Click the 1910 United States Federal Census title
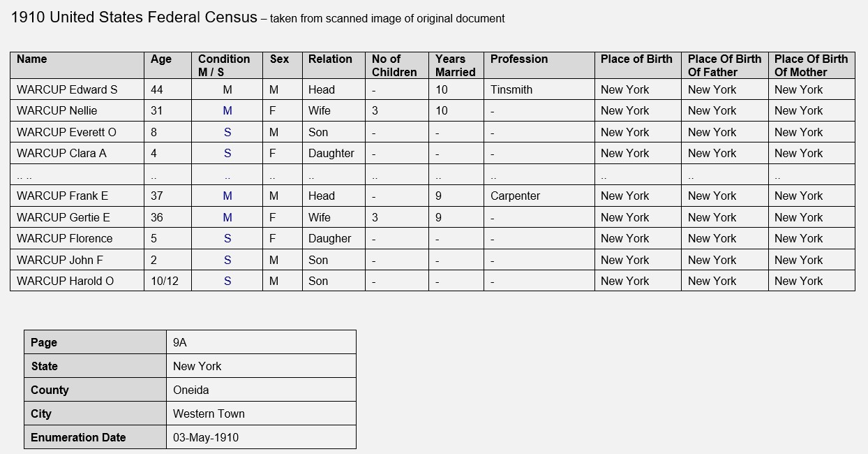Image resolution: width=868 pixels, height=454 pixels. 134,17
